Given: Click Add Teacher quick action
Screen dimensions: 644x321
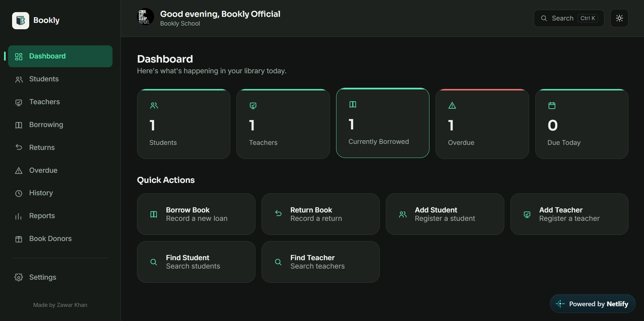Looking at the screenshot, I should (x=569, y=214).
